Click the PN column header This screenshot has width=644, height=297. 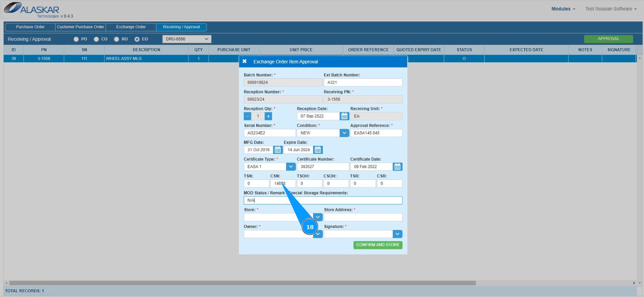44,50
